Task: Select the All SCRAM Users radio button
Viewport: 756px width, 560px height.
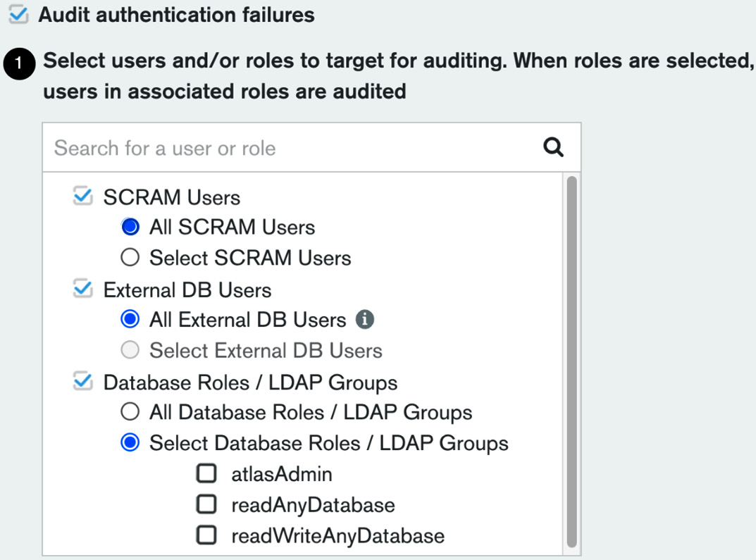Action: tap(130, 226)
